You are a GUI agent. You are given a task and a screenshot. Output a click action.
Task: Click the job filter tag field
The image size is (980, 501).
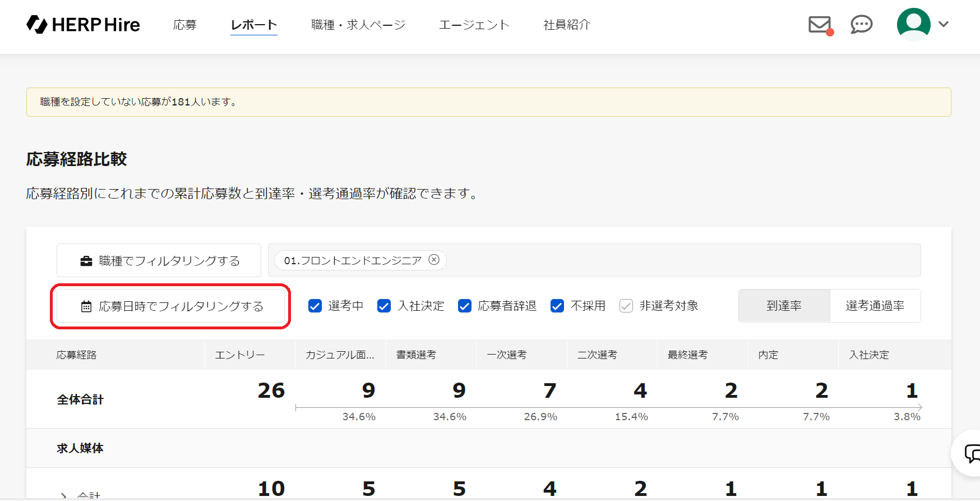(594, 260)
